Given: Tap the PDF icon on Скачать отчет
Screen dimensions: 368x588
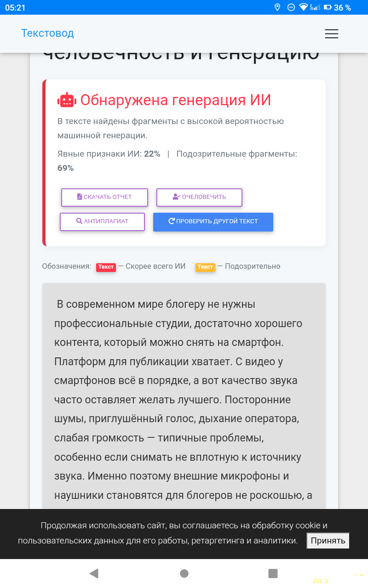Looking at the screenshot, I should (x=80, y=197).
